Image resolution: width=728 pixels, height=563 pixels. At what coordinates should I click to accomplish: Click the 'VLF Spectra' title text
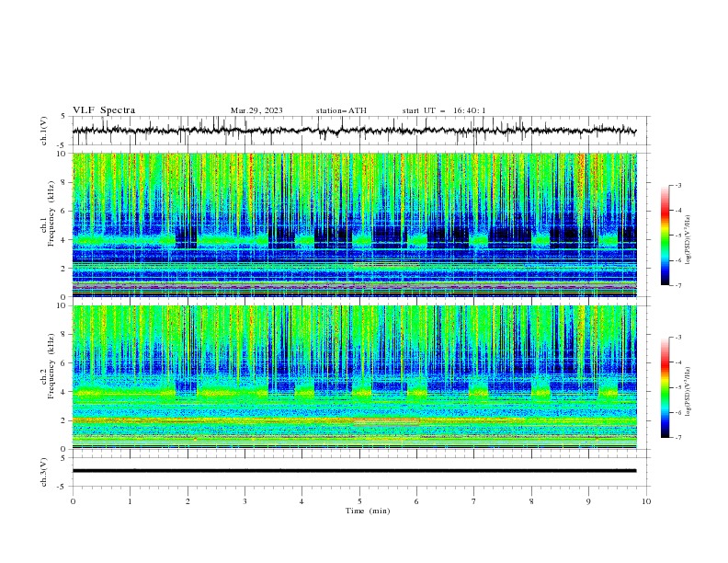point(104,110)
